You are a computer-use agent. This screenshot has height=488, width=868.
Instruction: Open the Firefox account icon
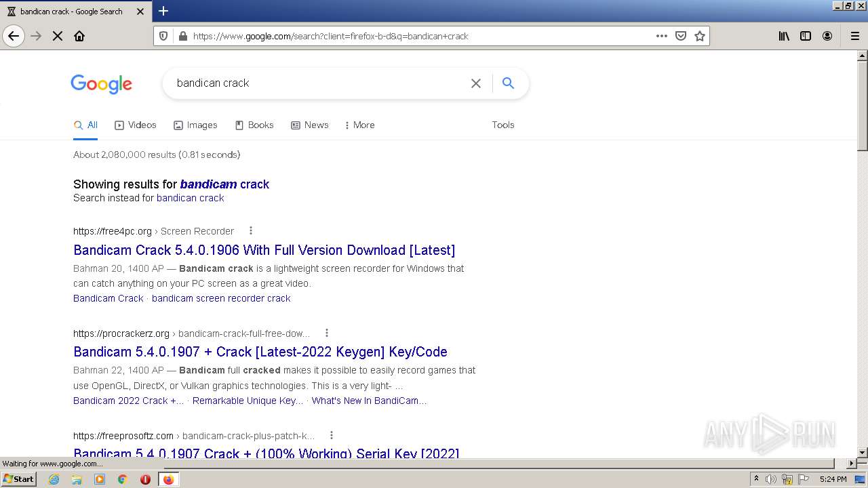click(x=827, y=36)
